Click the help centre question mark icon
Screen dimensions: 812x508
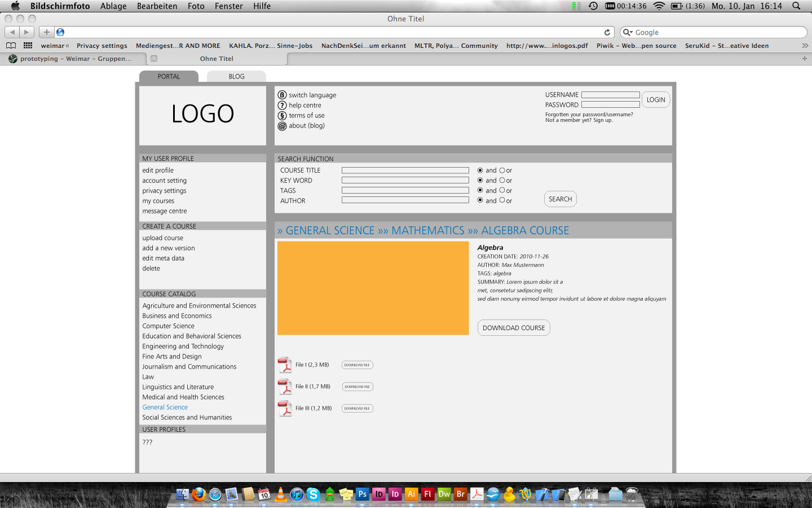click(282, 105)
